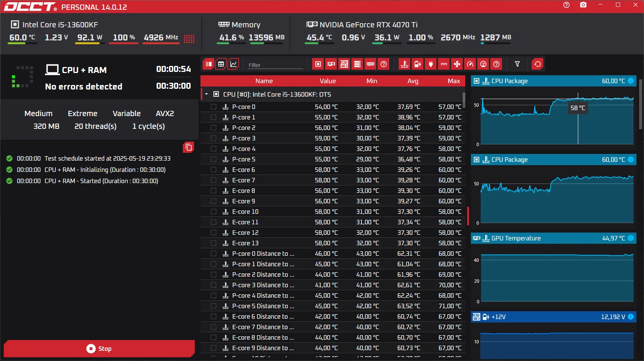Take a screenshot via the camera icon

tap(583, 5)
